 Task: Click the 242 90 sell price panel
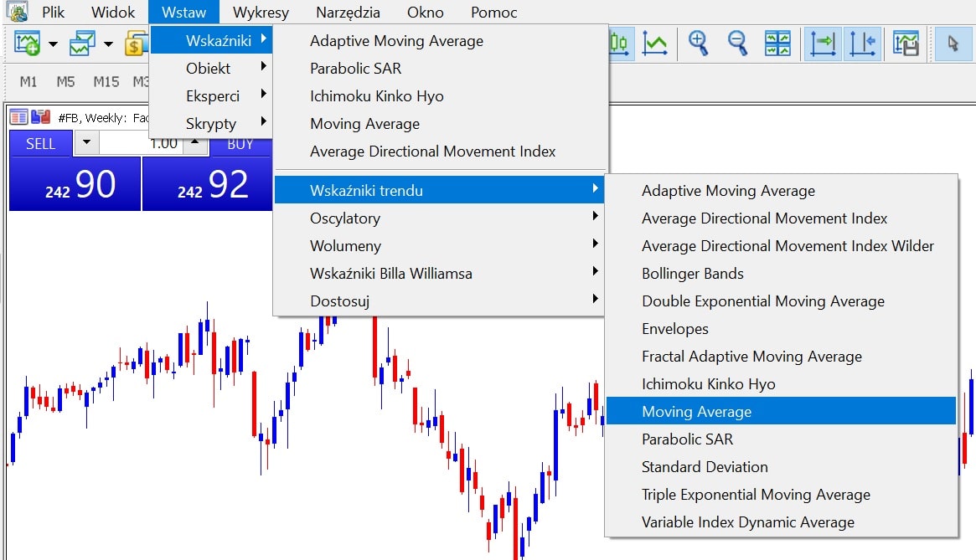tap(75, 184)
